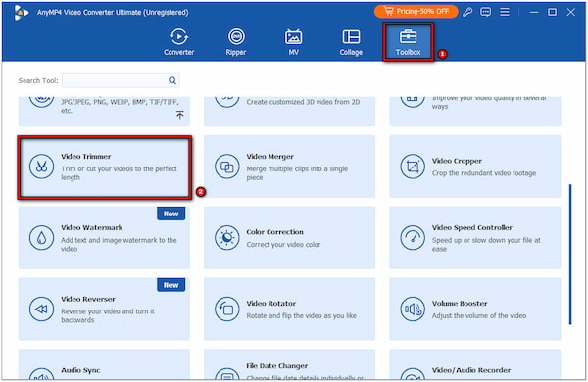Click the tool list vertical scrollbar
Viewport: 588px width, 382px height.
[x=570, y=254]
